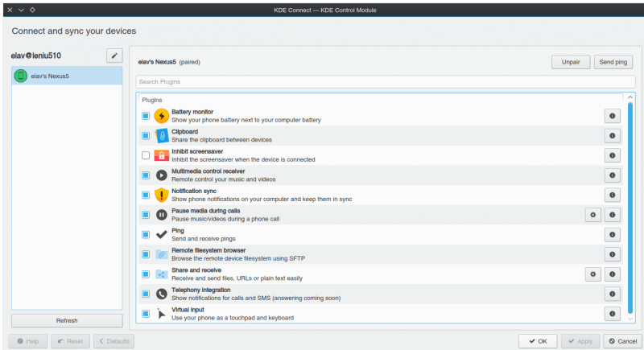This screenshot has width=644, height=350.
Task: View info about Notification sync plugin
Action: (x=613, y=195)
